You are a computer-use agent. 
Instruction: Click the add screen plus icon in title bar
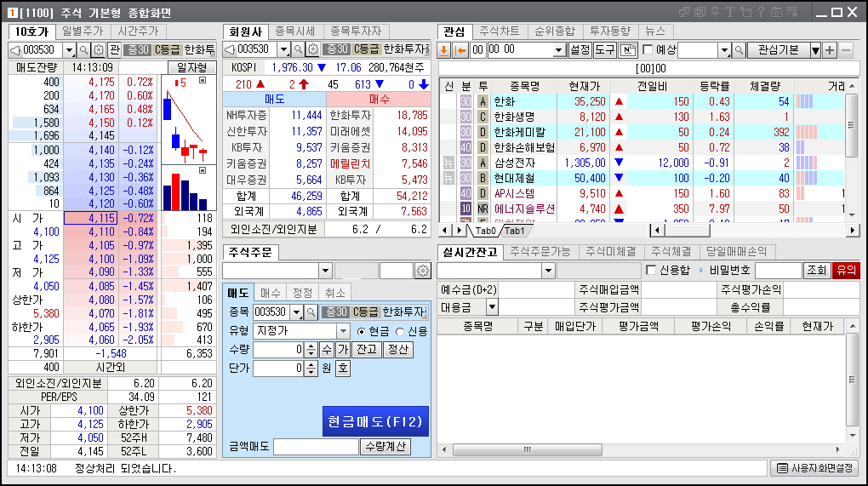pyautogui.click(x=793, y=12)
